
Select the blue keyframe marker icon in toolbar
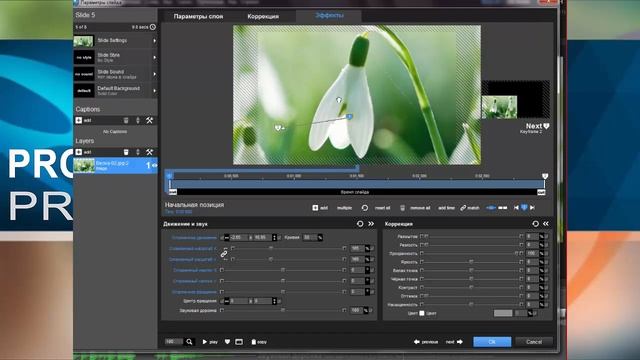pyautogui.click(x=524, y=208)
